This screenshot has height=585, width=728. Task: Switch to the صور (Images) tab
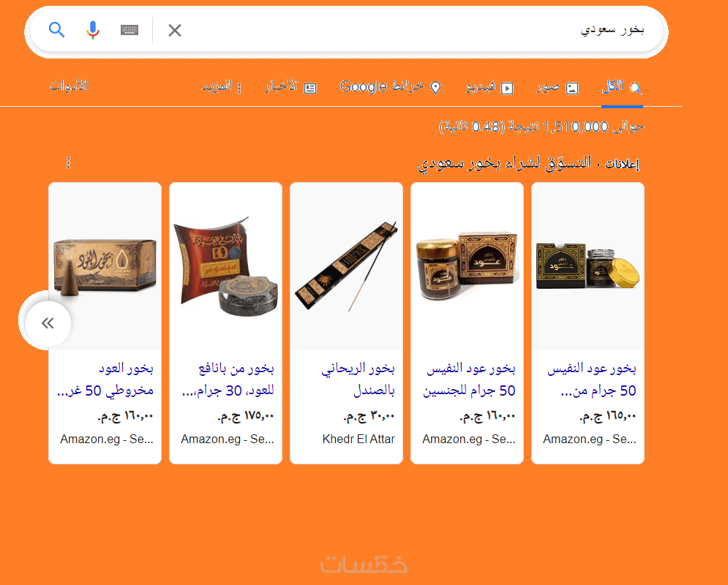558,87
